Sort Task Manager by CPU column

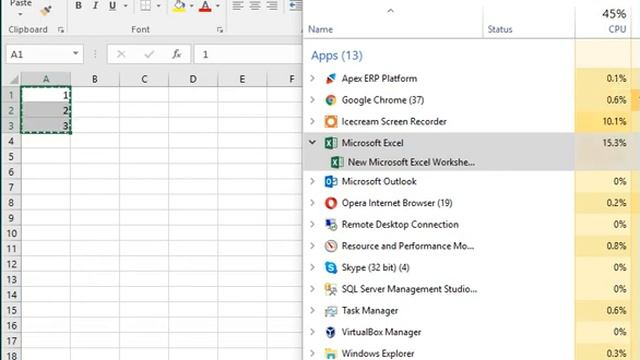[x=617, y=29]
